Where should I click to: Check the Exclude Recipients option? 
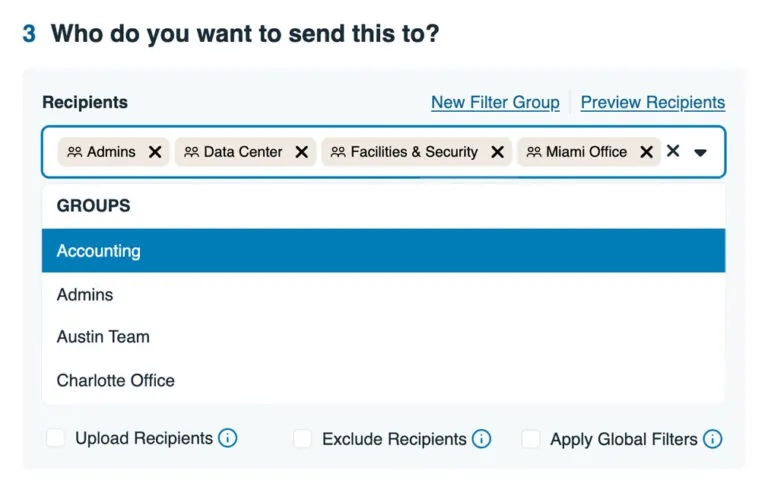(x=303, y=439)
